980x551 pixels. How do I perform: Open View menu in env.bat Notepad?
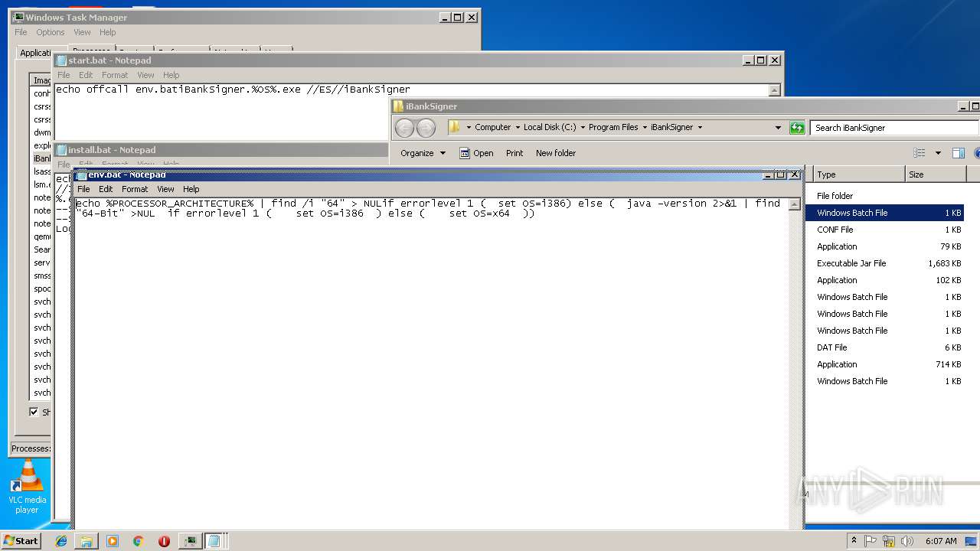[165, 189]
